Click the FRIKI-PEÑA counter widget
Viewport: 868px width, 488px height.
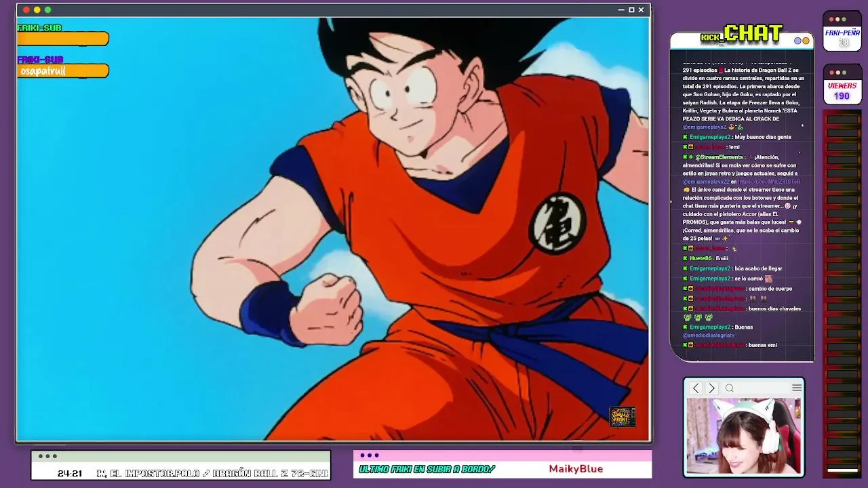[842, 31]
